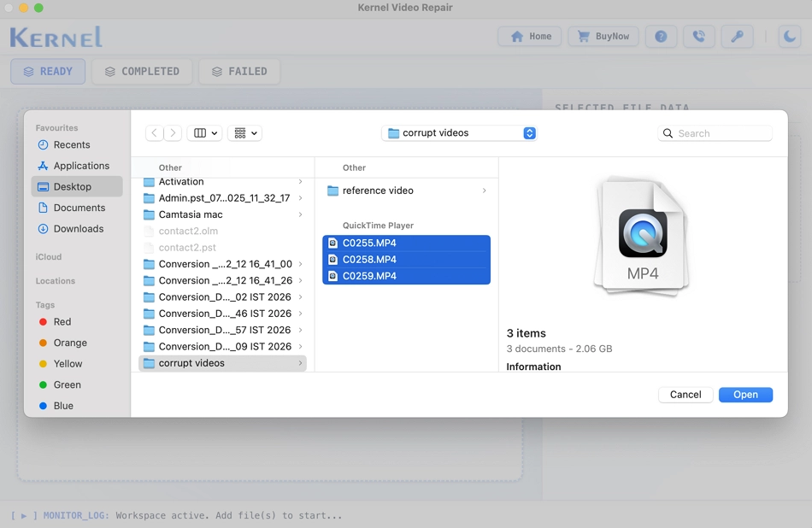Select Downloads in the sidebar
The width and height of the screenshot is (812, 528).
(77, 229)
